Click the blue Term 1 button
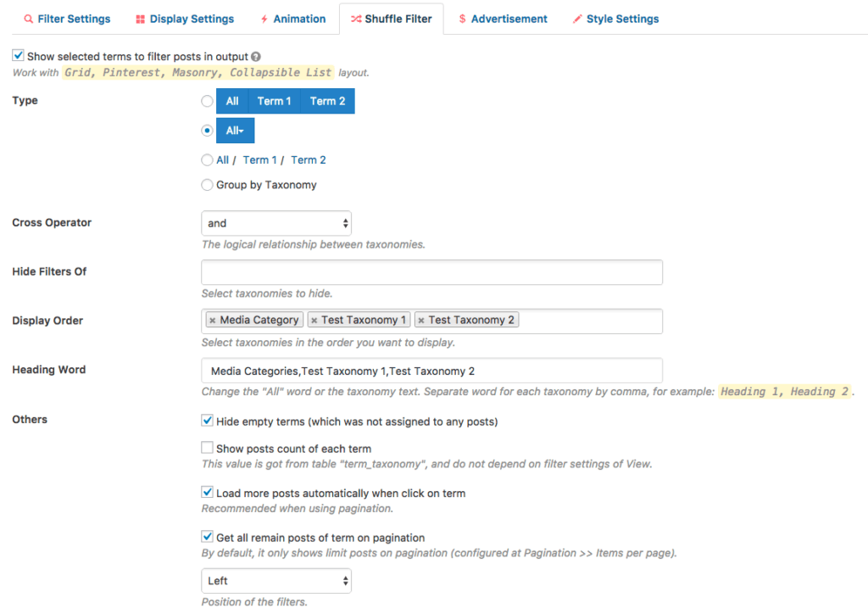The width and height of the screenshot is (868, 614). 274,101
